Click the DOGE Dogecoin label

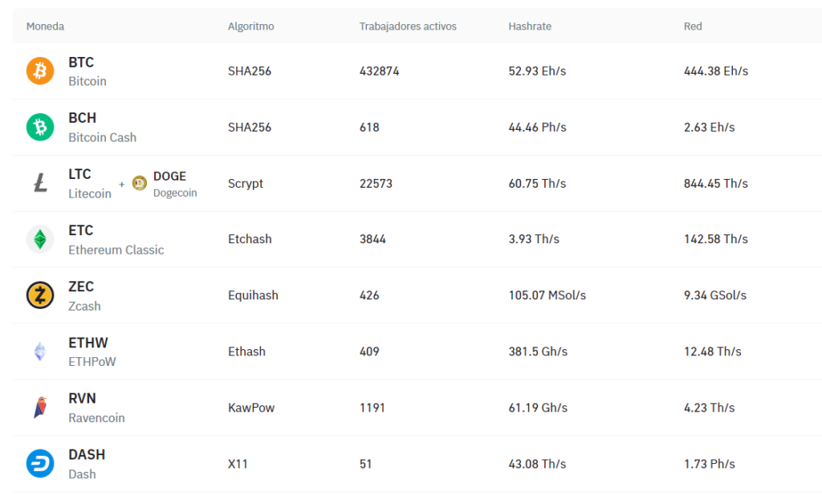[175, 184]
